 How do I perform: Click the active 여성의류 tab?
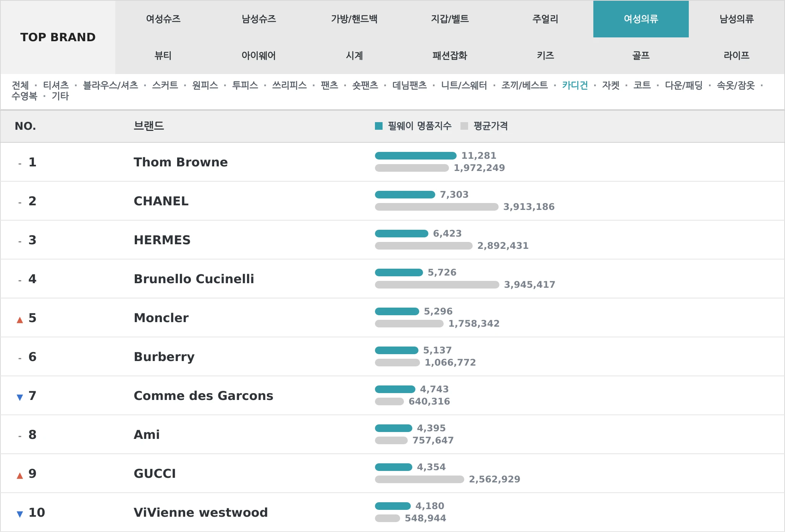pos(641,19)
